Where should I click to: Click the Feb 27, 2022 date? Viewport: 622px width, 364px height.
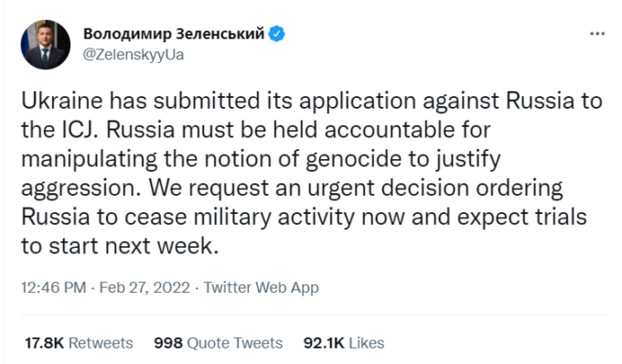click(x=145, y=287)
